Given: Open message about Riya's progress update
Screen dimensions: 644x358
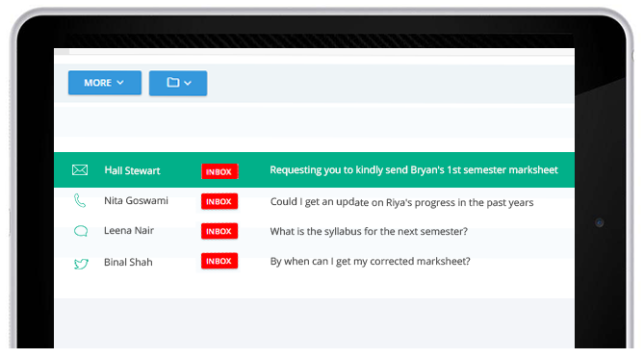Looking at the screenshot, I should coord(401,202).
